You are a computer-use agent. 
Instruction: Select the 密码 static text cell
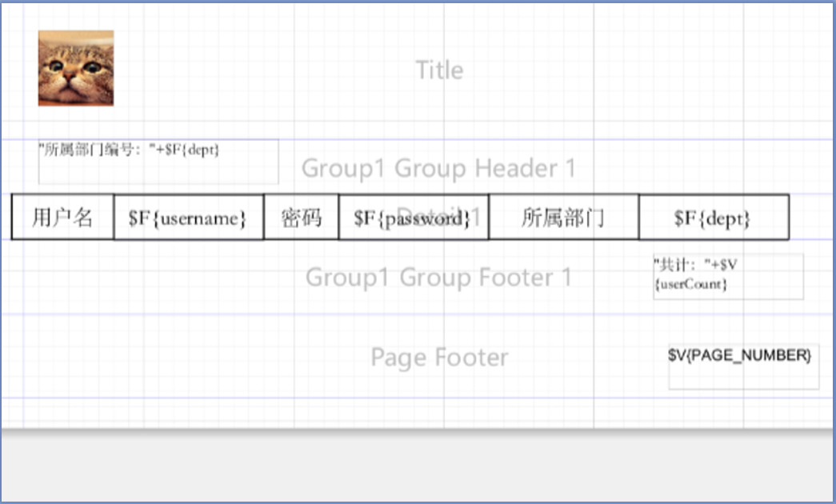301,217
